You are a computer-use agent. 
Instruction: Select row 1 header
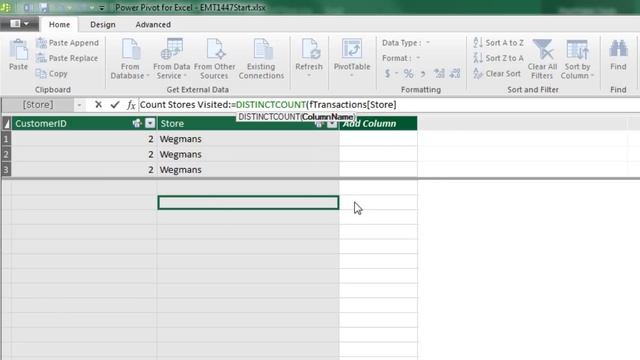(6, 139)
